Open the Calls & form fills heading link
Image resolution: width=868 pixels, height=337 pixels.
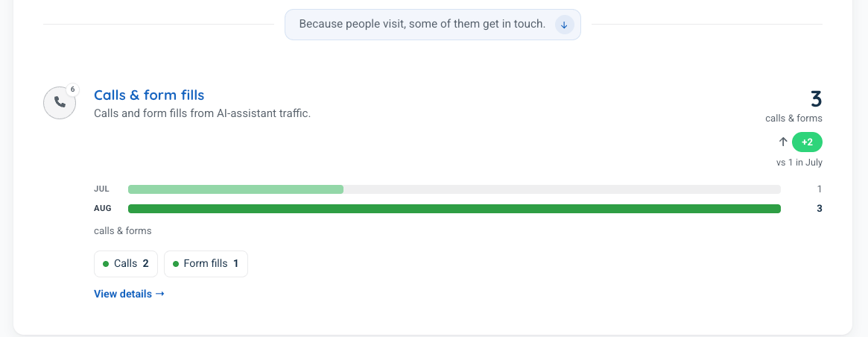(x=149, y=95)
